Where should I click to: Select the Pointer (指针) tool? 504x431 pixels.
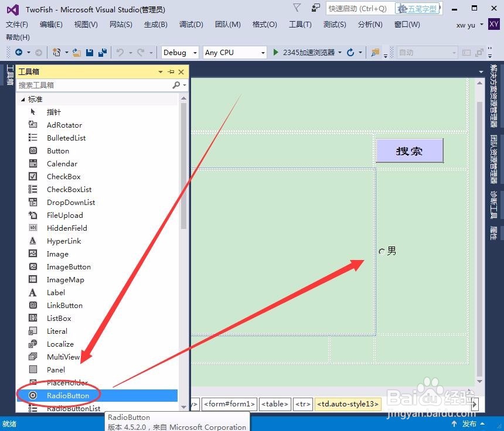tap(97, 112)
